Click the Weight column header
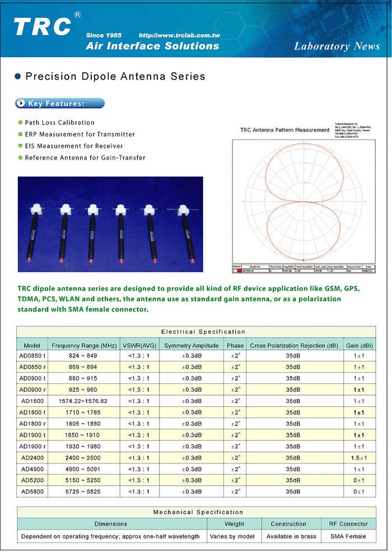Image resolution: width=392 pixels, height=552 pixels. point(234,524)
